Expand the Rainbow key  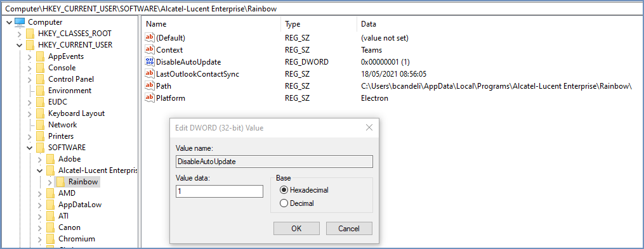point(50,182)
